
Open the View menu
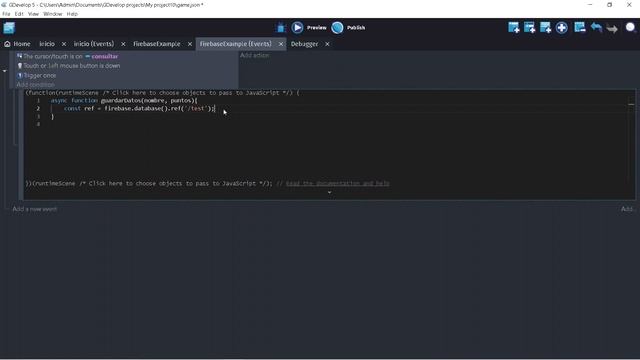click(x=33, y=14)
